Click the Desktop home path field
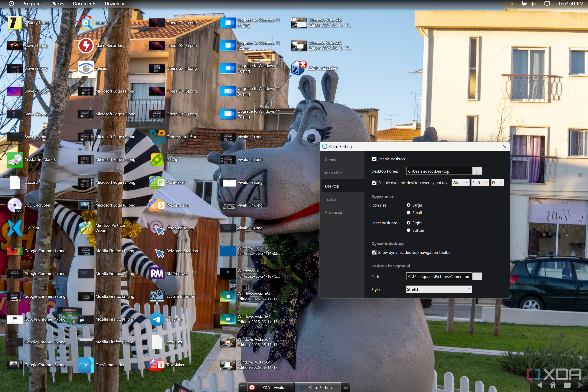 (439, 171)
